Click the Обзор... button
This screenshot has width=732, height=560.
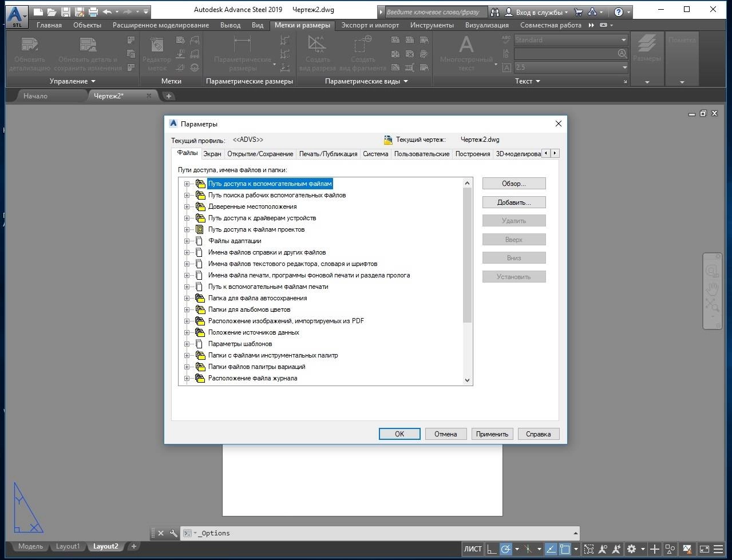tap(514, 184)
